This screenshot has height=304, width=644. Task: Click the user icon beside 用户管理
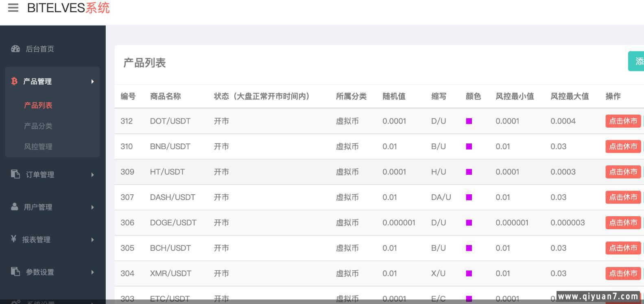pyautogui.click(x=15, y=207)
